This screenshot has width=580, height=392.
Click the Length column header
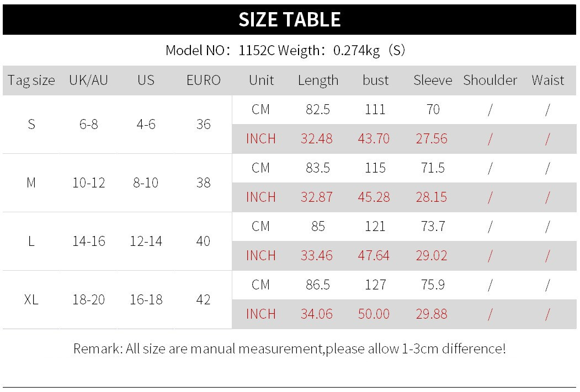(318, 80)
